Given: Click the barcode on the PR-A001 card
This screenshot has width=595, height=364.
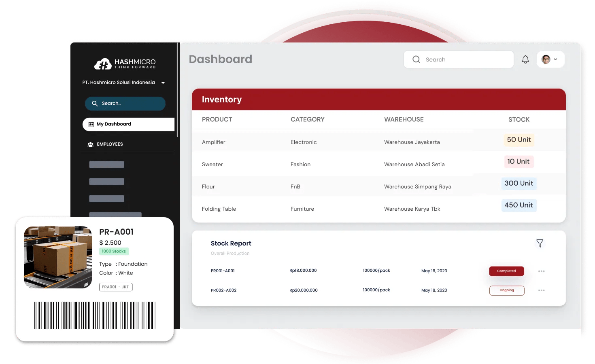Looking at the screenshot, I should (94, 315).
